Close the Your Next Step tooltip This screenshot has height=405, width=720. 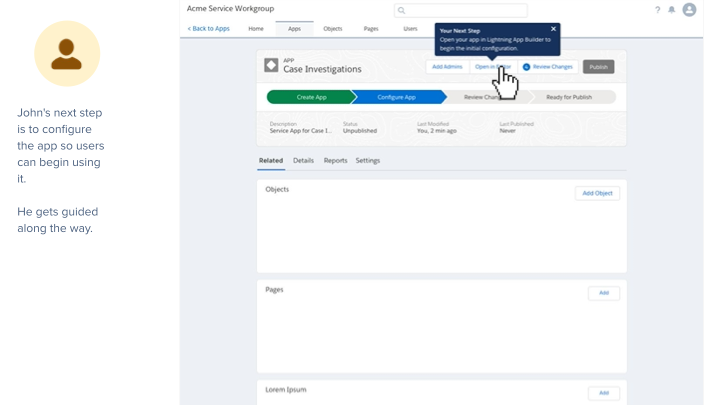[x=553, y=29]
